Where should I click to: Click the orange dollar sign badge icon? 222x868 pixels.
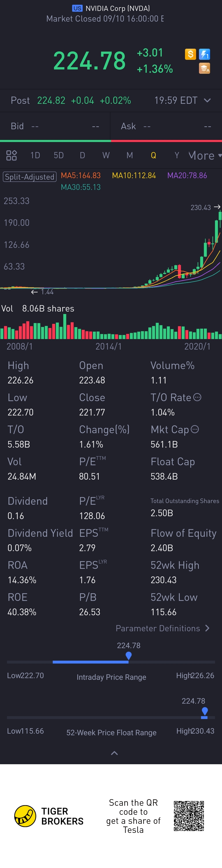[x=190, y=54]
